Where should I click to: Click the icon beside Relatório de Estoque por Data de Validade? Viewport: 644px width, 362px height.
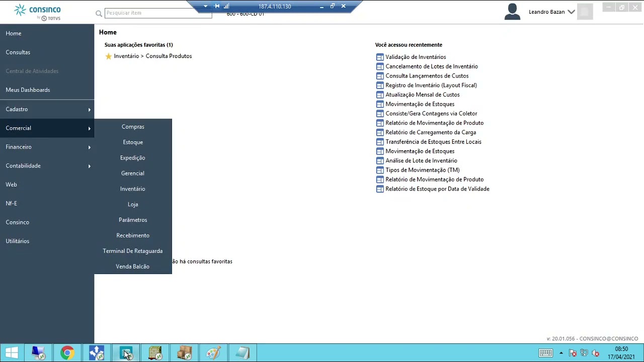coord(380,189)
